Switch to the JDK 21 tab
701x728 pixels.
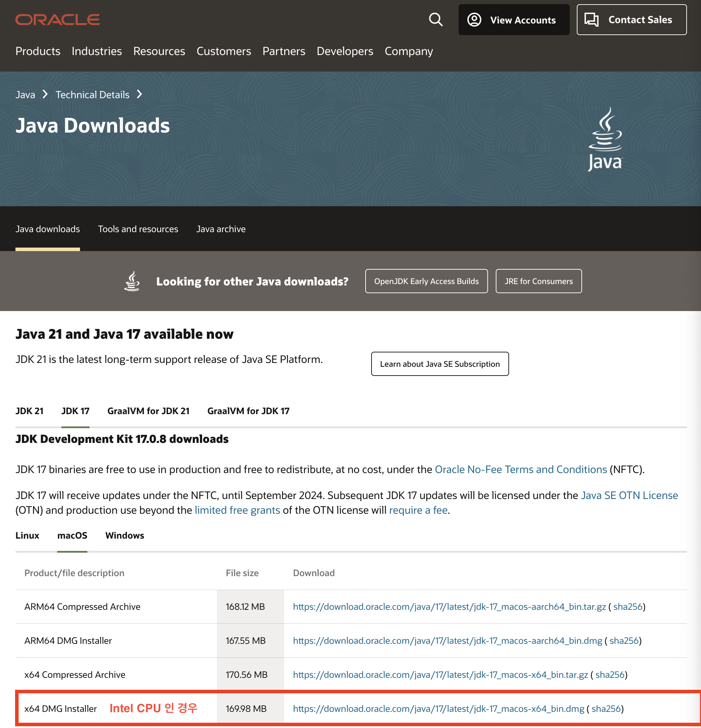[29, 411]
